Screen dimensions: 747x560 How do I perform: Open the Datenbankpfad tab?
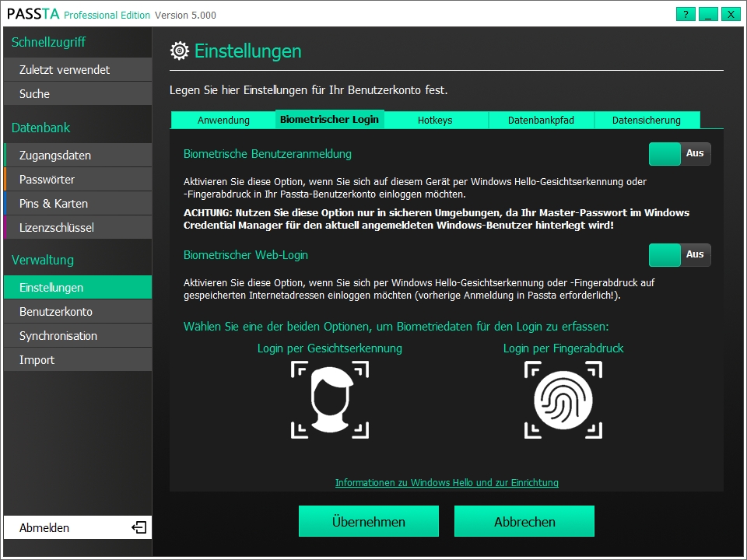tap(541, 120)
